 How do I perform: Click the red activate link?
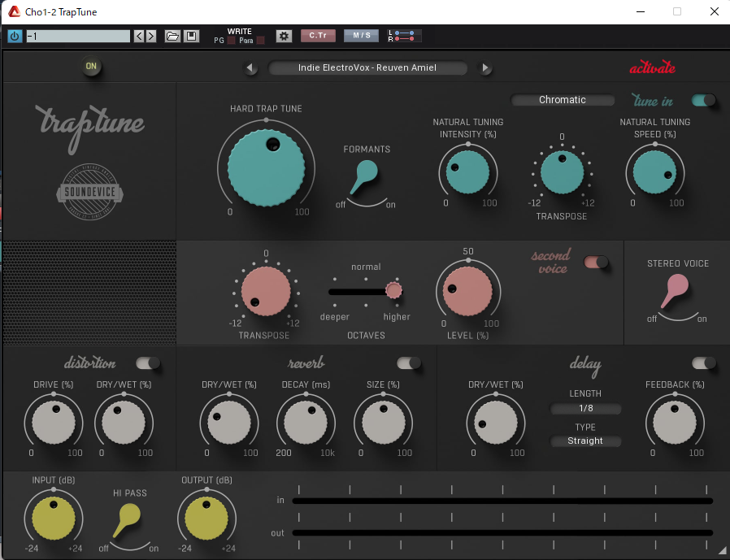tap(652, 68)
